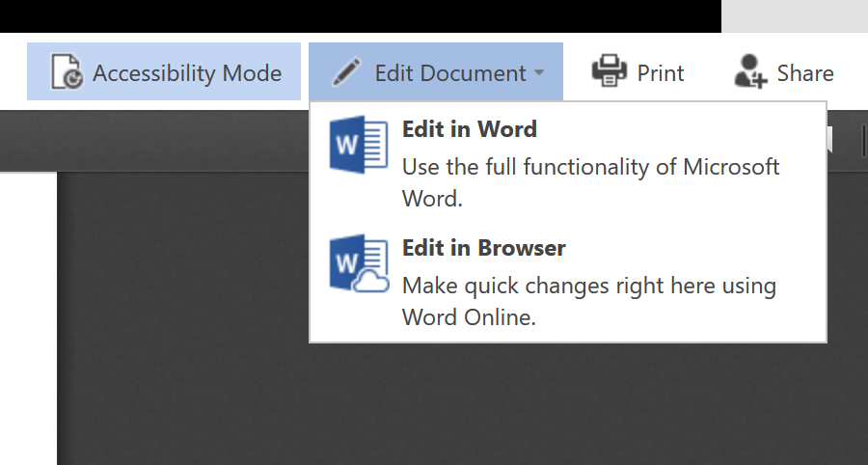Click the Share label
The height and width of the screenshot is (465, 868).
805,73
